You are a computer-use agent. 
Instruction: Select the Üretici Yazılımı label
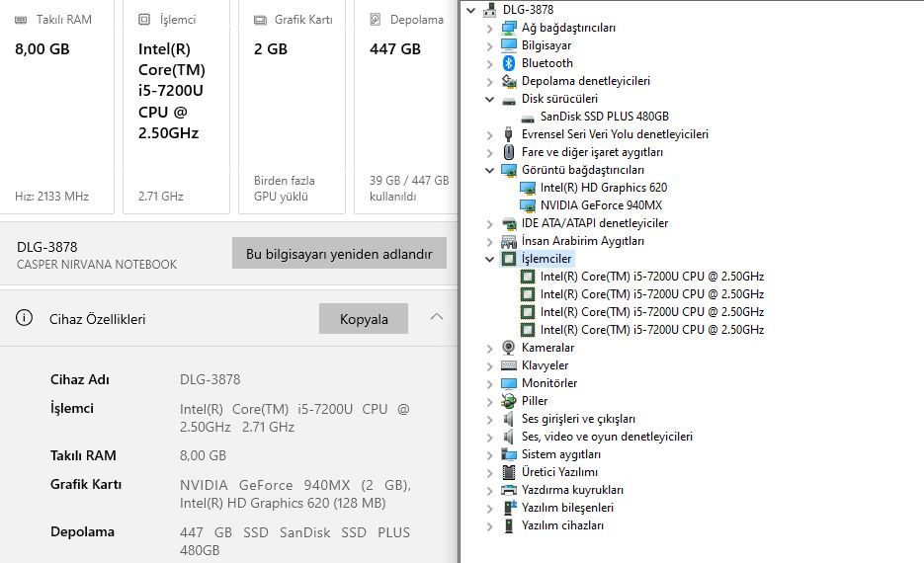click(x=559, y=472)
